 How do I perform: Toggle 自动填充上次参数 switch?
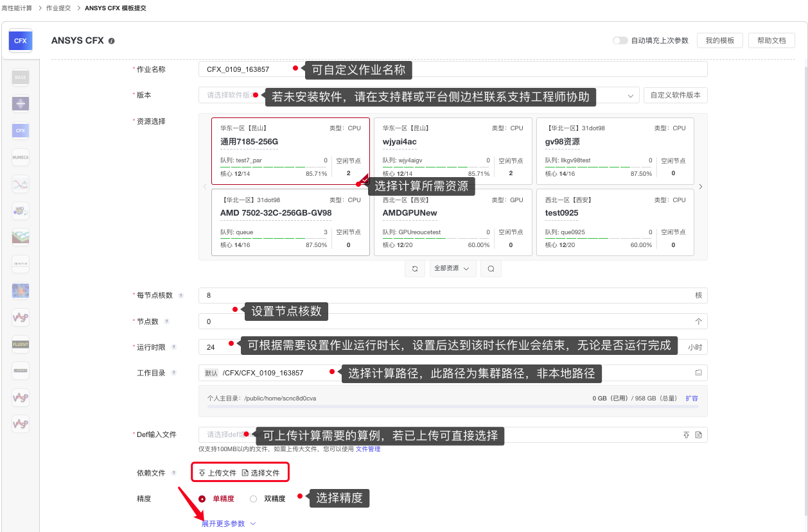coord(620,40)
